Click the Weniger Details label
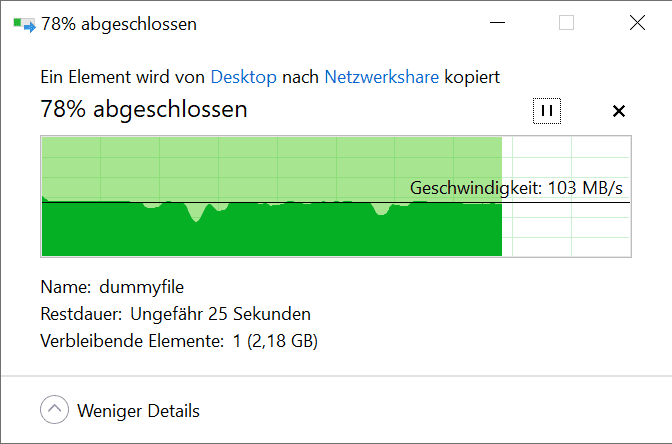The width and height of the screenshot is (672, 444). [x=138, y=411]
